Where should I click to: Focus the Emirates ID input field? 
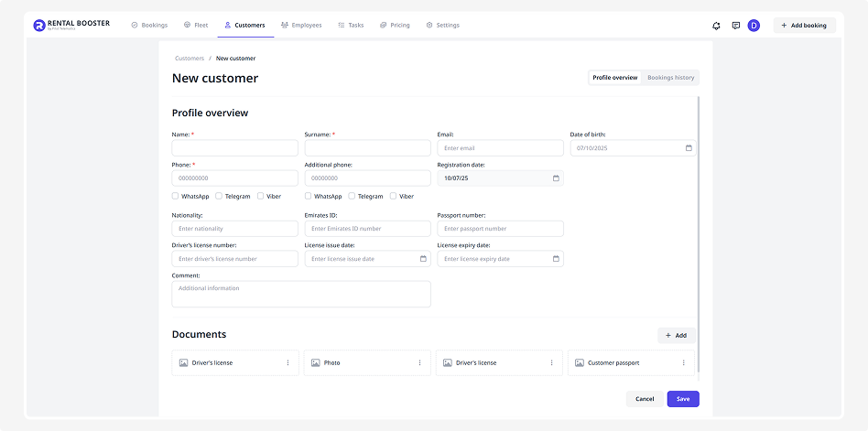(367, 229)
